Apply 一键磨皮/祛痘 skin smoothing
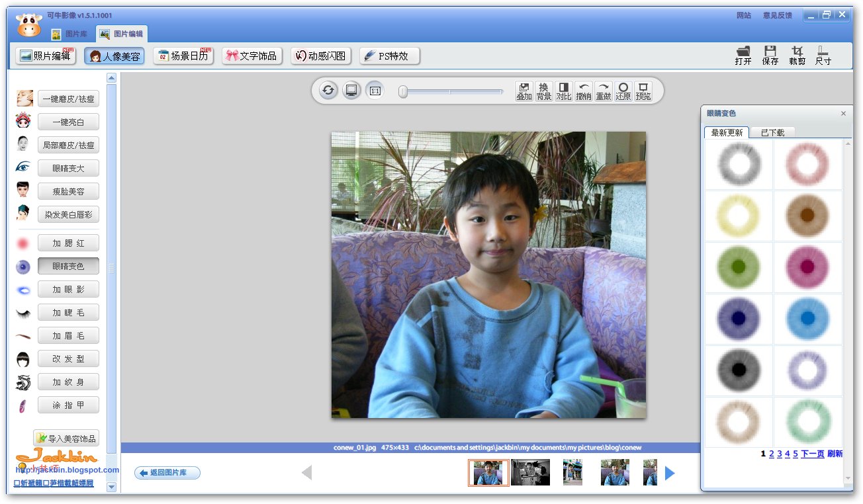 (x=68, y=99)
